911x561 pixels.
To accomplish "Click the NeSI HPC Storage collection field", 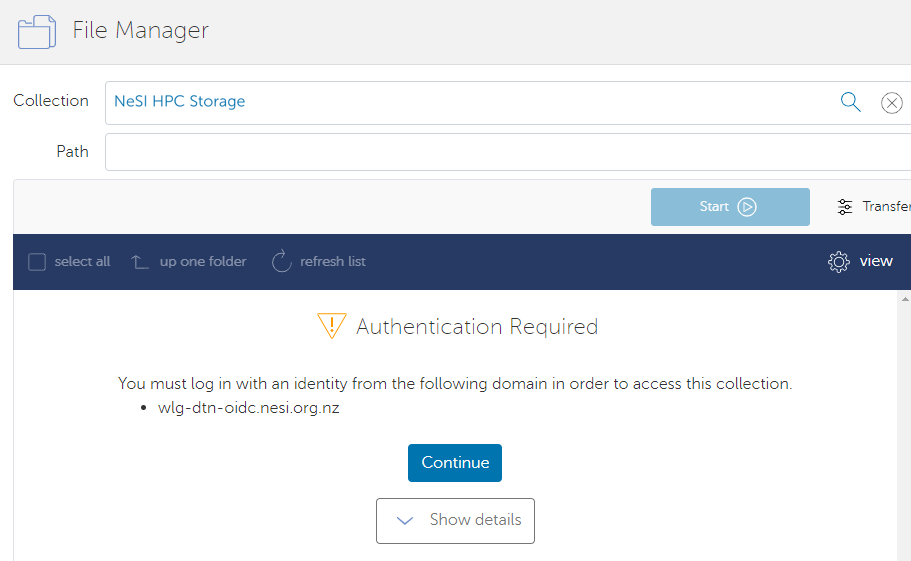I will pos(470,102).
